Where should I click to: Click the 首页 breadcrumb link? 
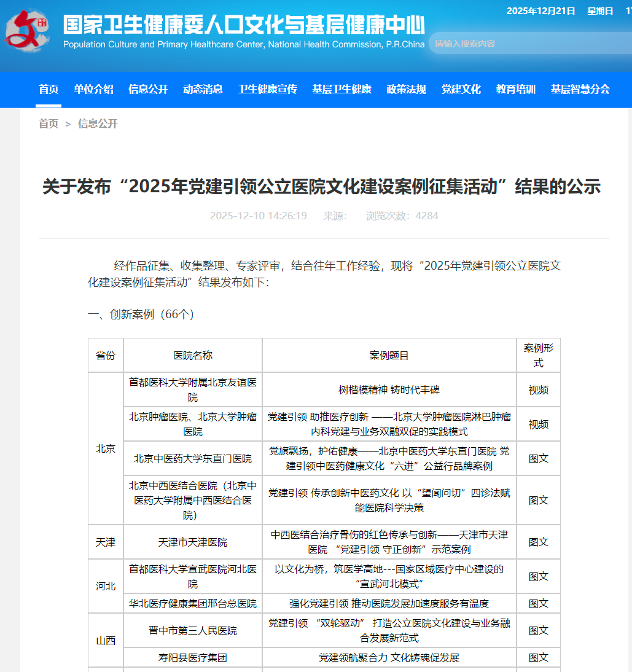pyautogui.click(x=49, y=124)
